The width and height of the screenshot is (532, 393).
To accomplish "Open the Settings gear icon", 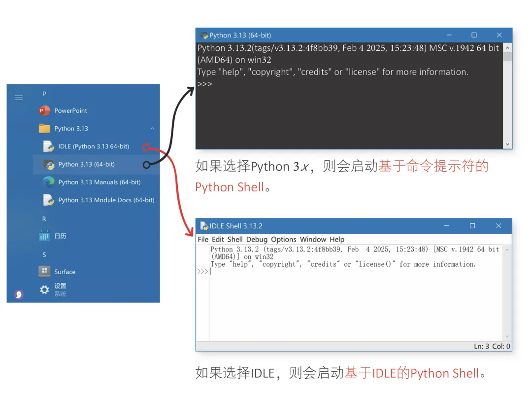I will (x=44, y=289).
